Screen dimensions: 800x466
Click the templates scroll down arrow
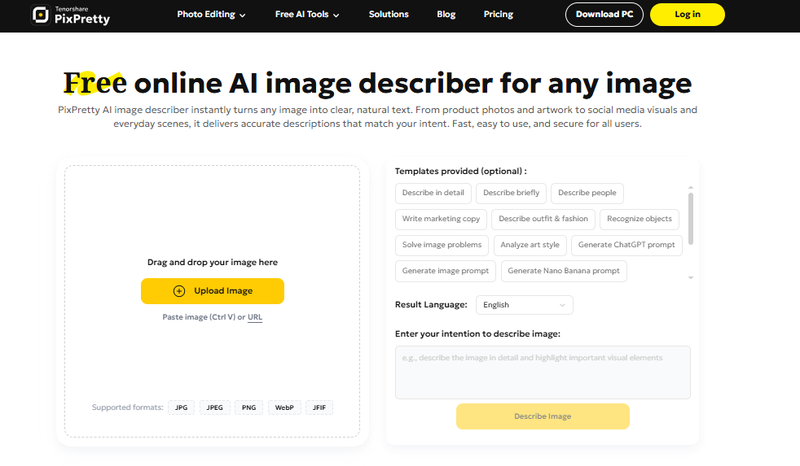[691, 278]
